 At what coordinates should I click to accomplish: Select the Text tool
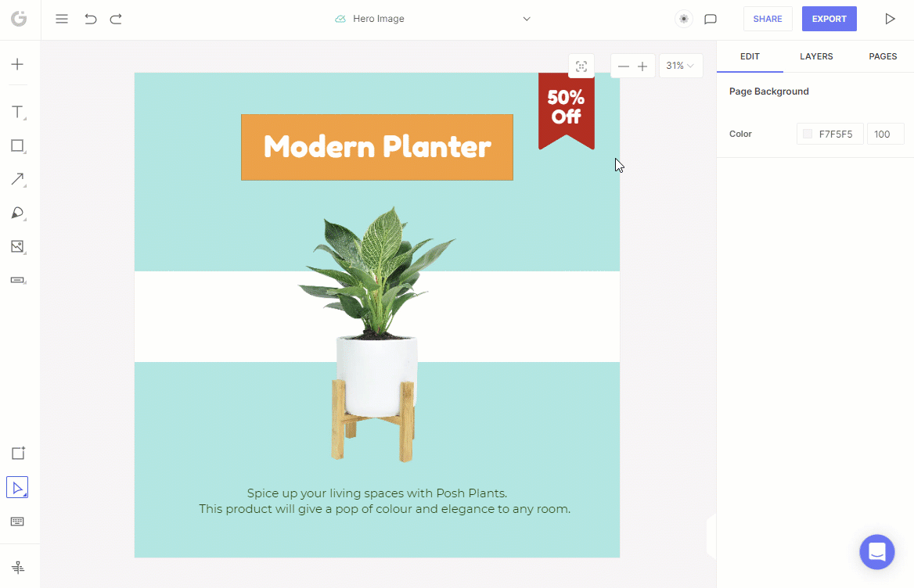click(x=18, y=113)
